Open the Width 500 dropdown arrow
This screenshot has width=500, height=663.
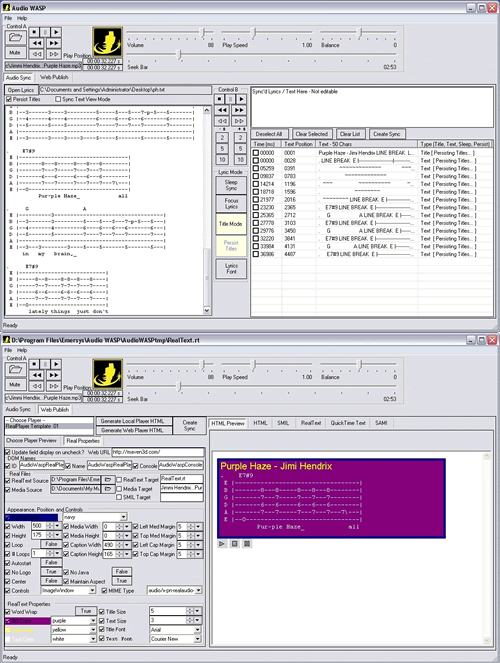point(57,526)
